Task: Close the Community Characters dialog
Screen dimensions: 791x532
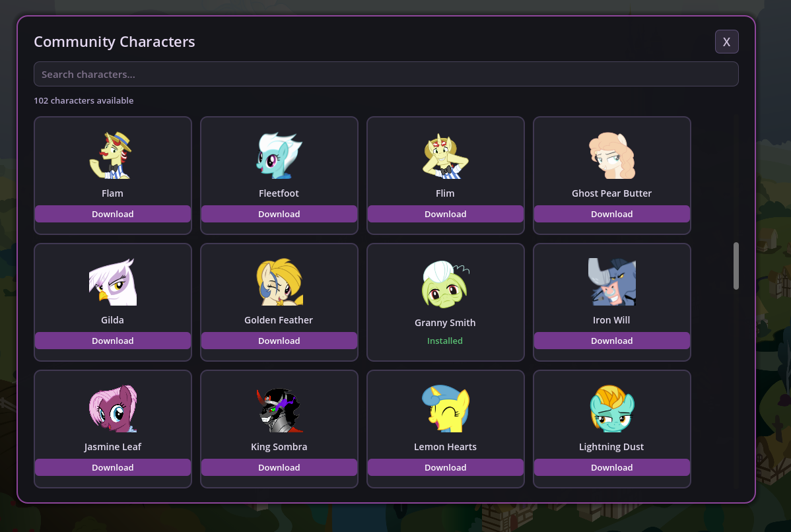Action: coord(726,42)
